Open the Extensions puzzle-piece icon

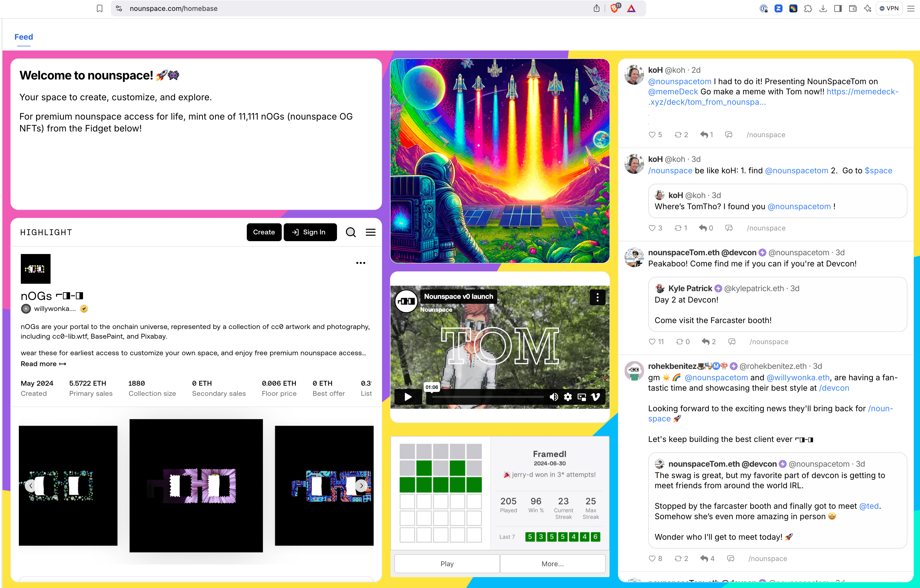pyautogui.click(x=808, y=8)
